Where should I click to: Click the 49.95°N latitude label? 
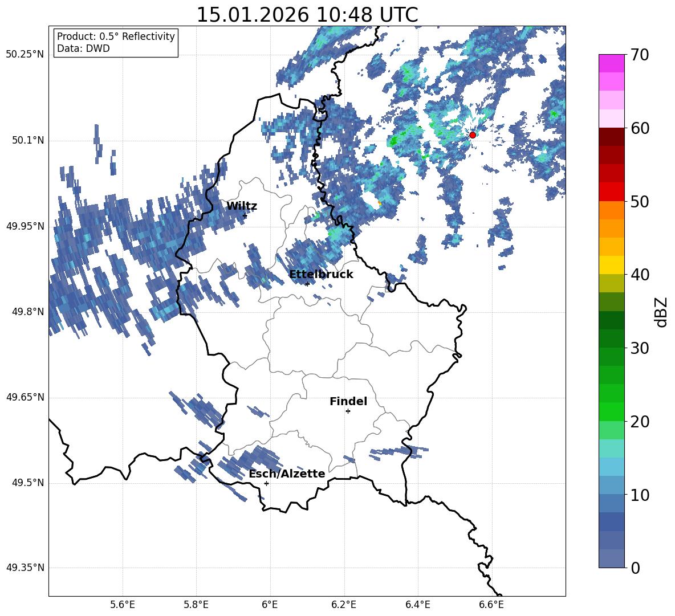(25, 226)
